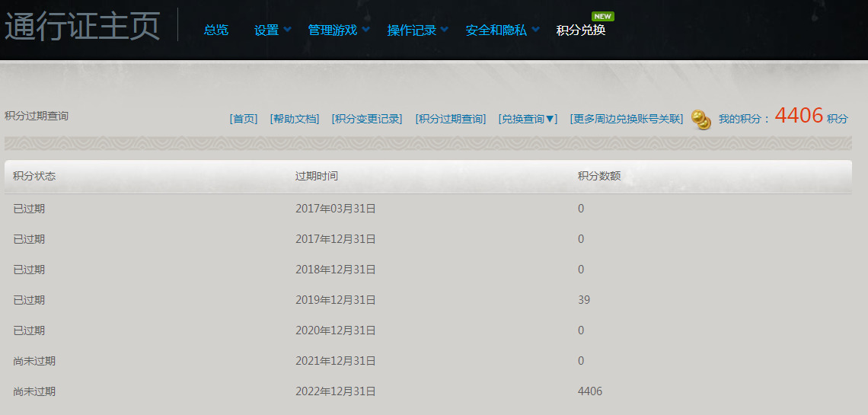Switch to the 积分兑换 tab
Viewport: 868px width, 415px height.
581,30
